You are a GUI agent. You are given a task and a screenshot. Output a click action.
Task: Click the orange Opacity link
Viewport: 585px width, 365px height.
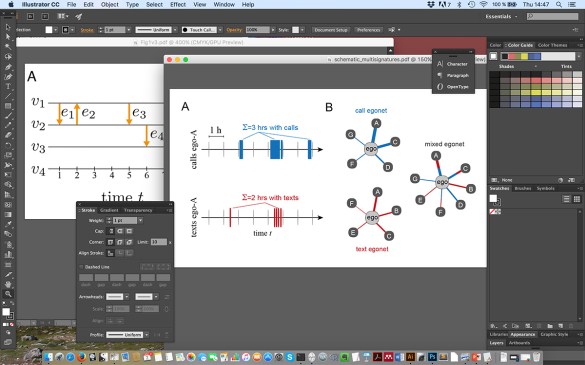pos(234,30)
